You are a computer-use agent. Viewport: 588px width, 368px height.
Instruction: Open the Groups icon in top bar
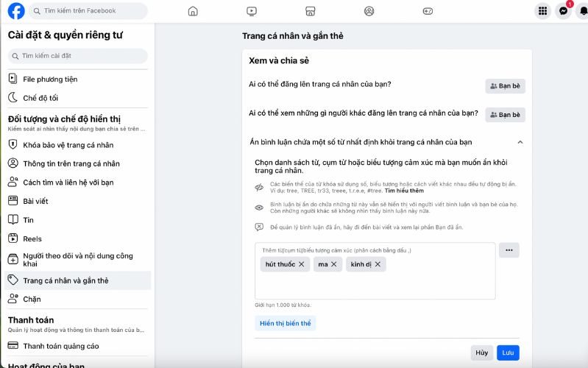coord(369,11)
